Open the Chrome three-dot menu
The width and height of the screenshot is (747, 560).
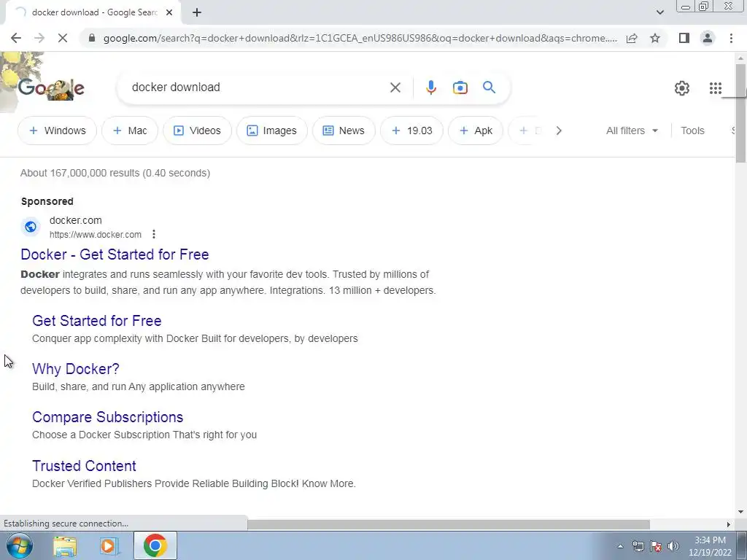[x=731, y=38]
